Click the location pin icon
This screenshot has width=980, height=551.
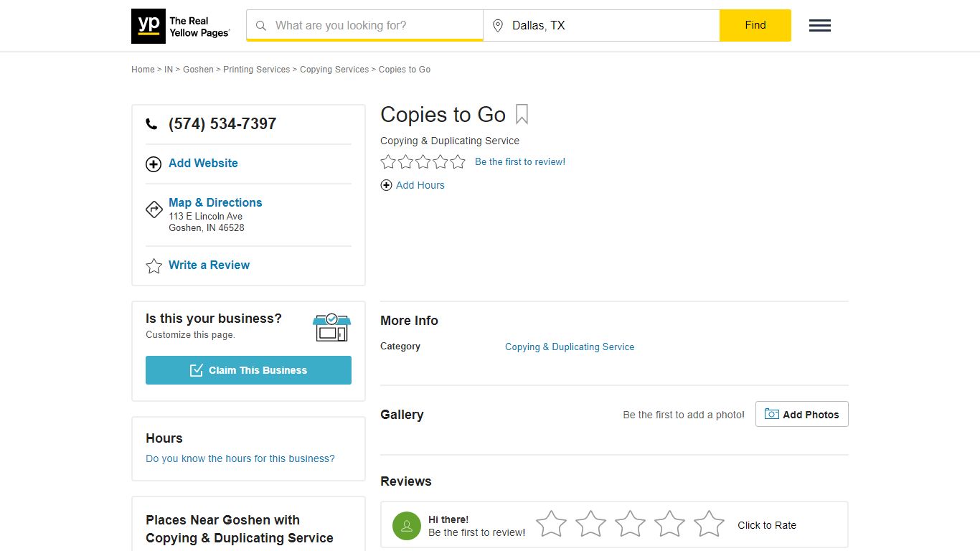[x=498, y=26]
